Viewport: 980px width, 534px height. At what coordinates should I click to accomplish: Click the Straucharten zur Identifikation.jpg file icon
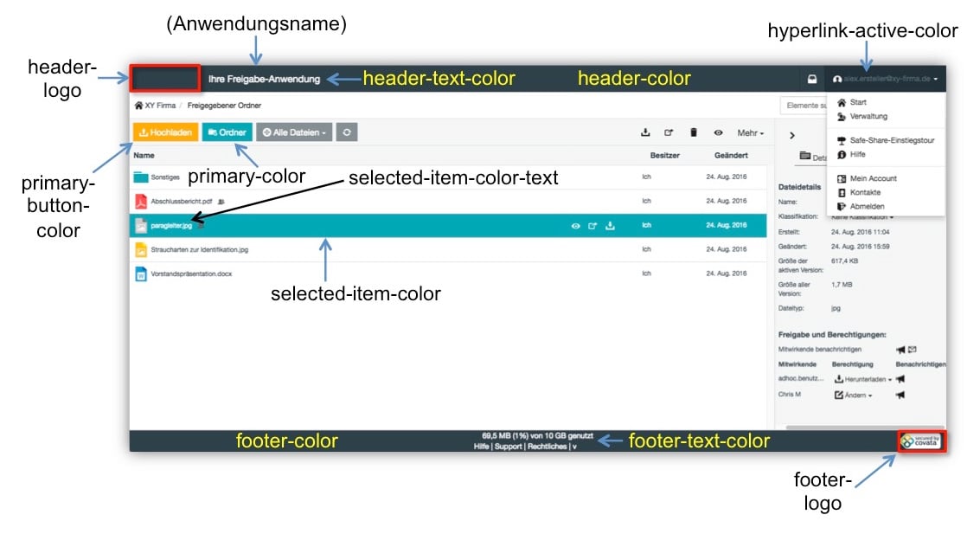(141, 249)
